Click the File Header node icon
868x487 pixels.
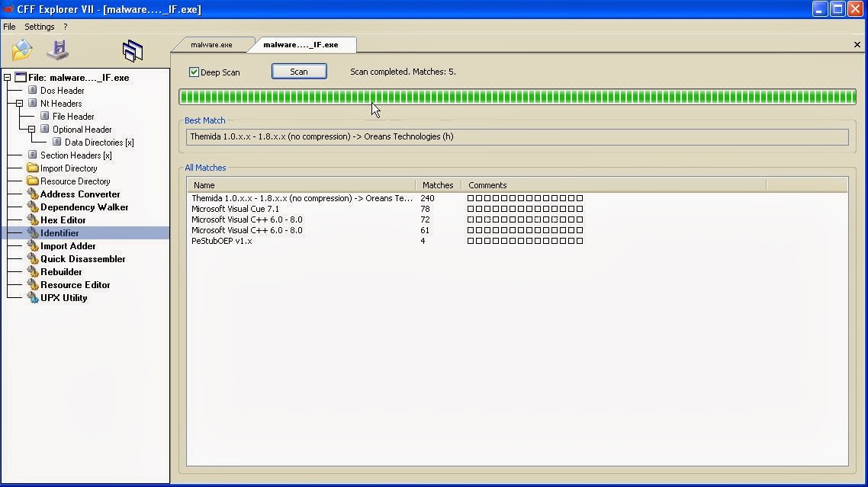point(45,116)
